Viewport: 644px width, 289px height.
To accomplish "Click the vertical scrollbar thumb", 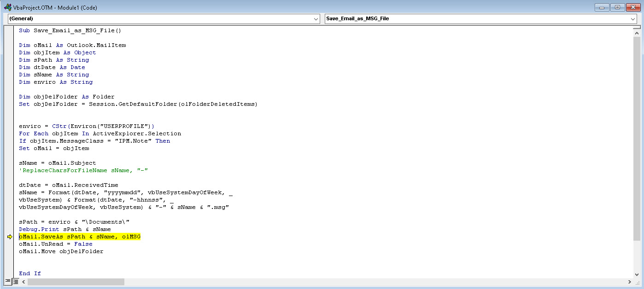I will [x=637, y=138].
